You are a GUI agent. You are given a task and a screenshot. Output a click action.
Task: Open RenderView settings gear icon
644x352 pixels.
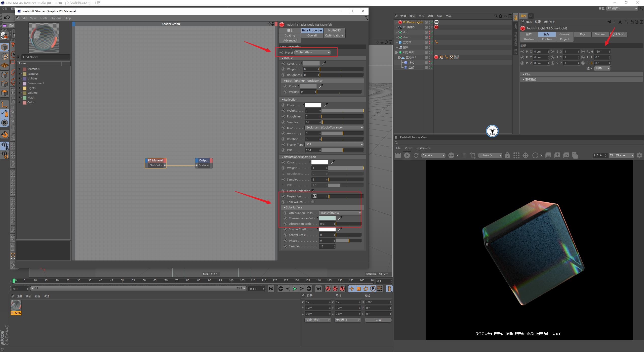click(x=639, y=155)
